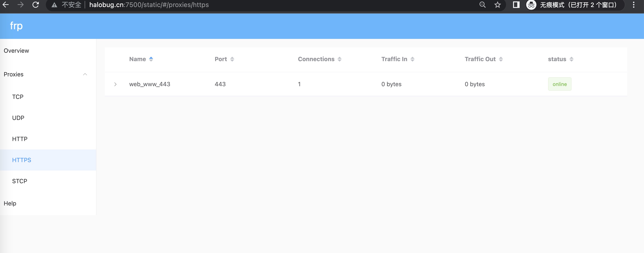Click the incognito mode profile icon

(531, 5)
